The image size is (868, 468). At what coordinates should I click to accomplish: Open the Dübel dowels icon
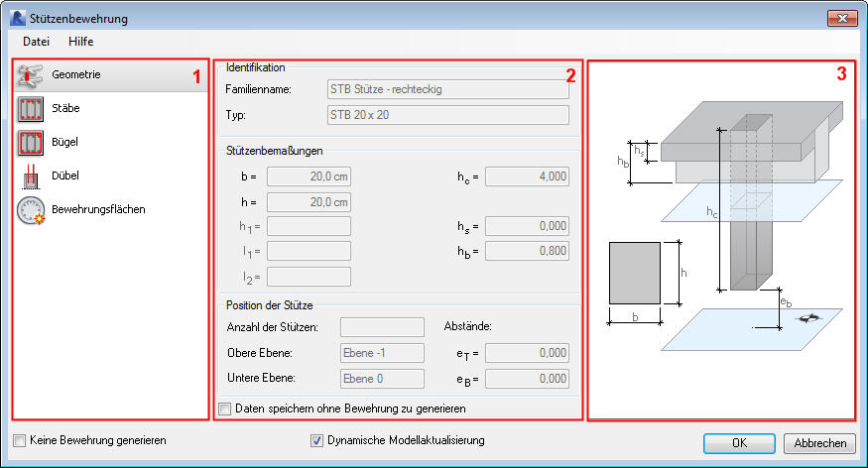pos(30,176)
